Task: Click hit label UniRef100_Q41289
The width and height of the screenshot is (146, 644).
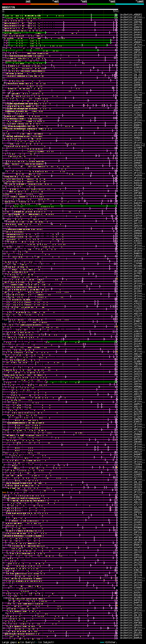Action: click(131, 562)
